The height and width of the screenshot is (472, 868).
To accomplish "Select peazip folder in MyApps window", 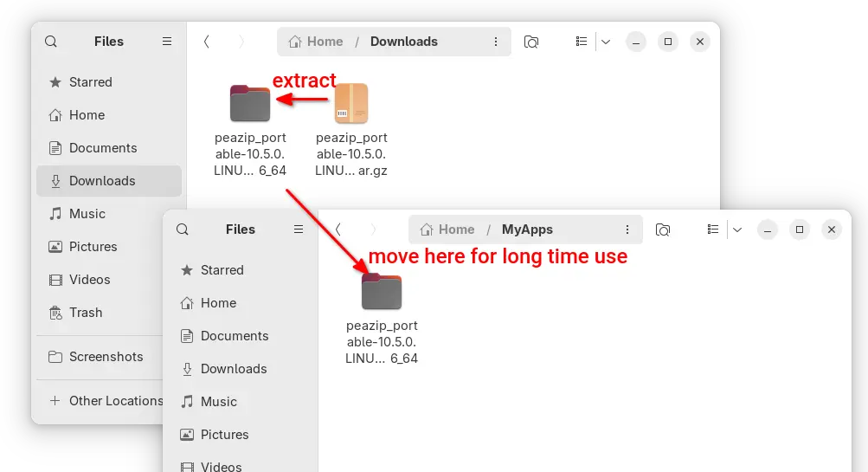I will pyautogui.click(x=382, y=318).
